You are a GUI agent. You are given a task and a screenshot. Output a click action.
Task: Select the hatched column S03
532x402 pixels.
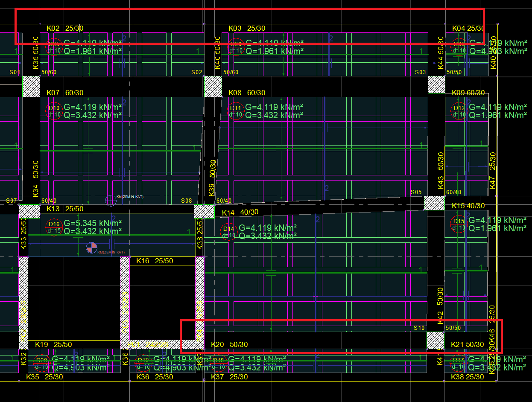[436, 84]
